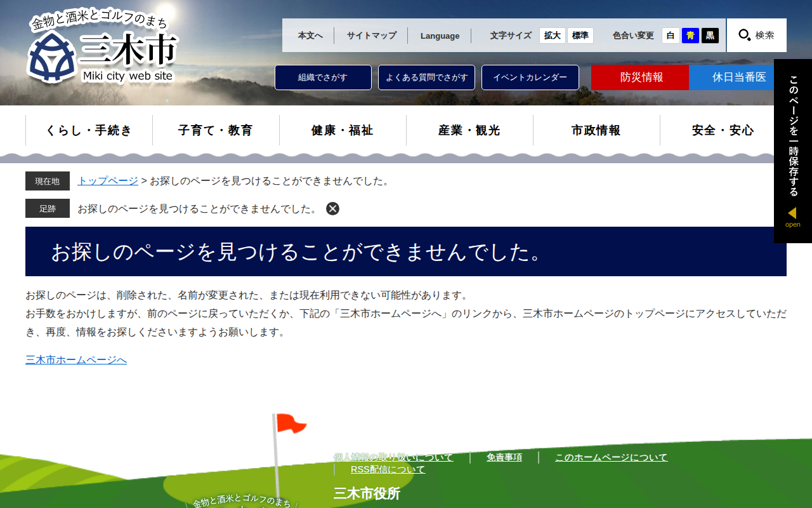Viewport: 812px width, 508px height.
Task: Open the くらし・手続き menu
Action: [89, 130]
